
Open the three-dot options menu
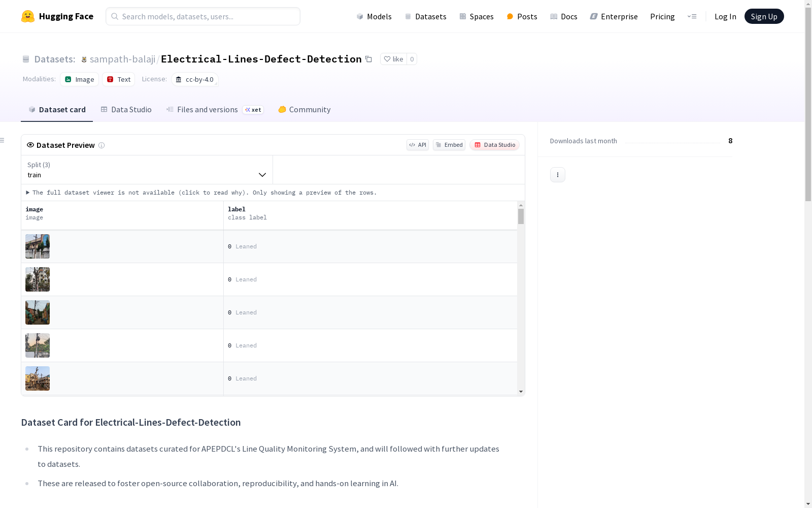[x=557, y=175]
